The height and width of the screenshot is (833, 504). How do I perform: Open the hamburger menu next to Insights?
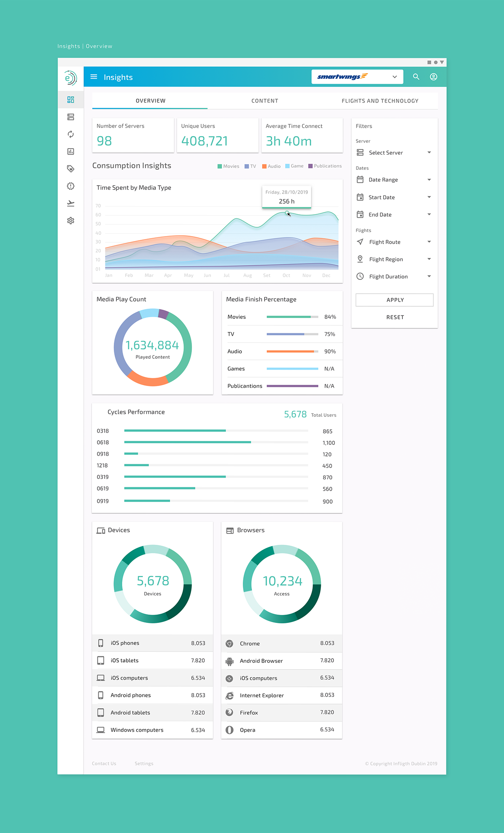[94, 77]
